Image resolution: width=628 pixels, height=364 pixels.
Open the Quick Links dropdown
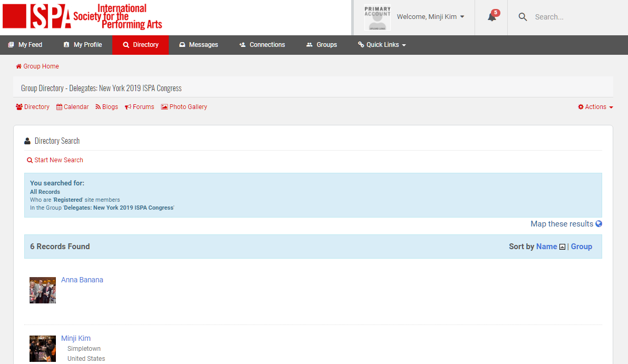pyautogui.click(x=381, y=45)
